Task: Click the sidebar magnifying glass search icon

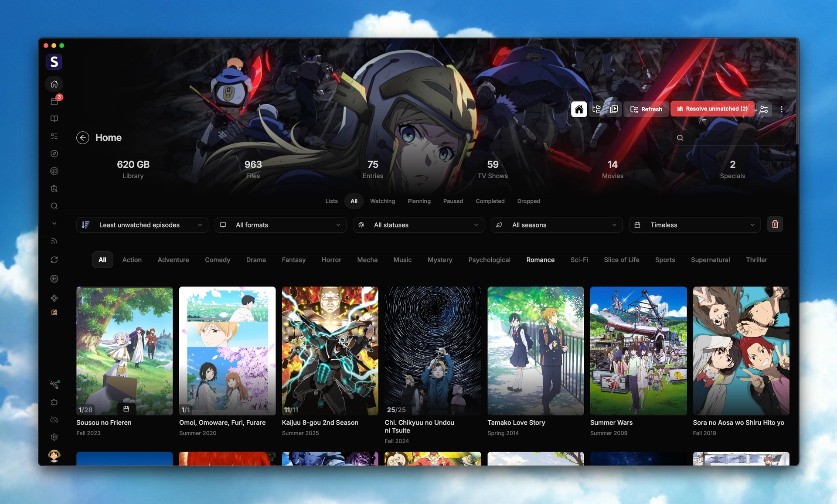Action: tap(54, 206)
